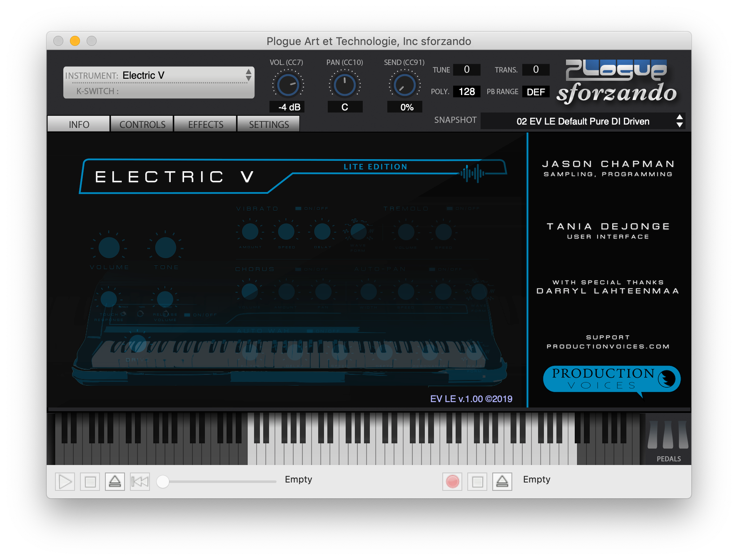Click the productionvoices.com support link

coord(608,346)
